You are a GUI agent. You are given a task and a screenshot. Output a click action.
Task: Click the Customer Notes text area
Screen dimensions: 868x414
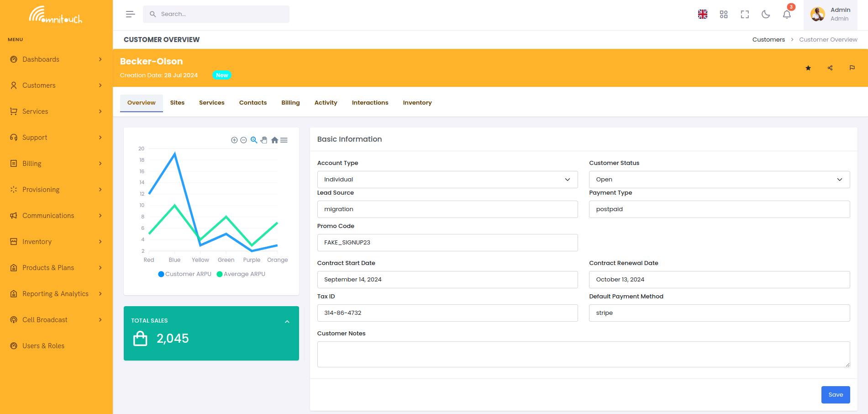tap(583, 354)
